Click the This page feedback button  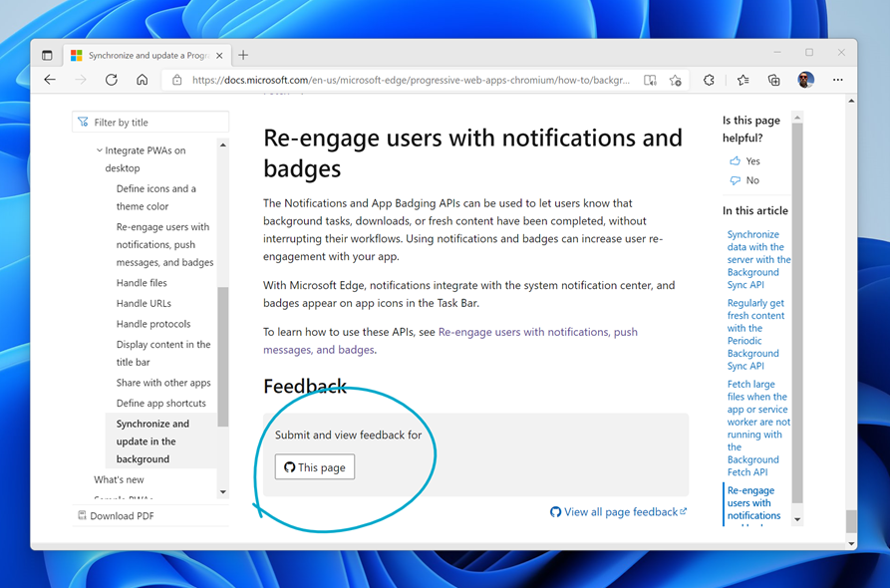pyautogui.click(x=315, y=467)
